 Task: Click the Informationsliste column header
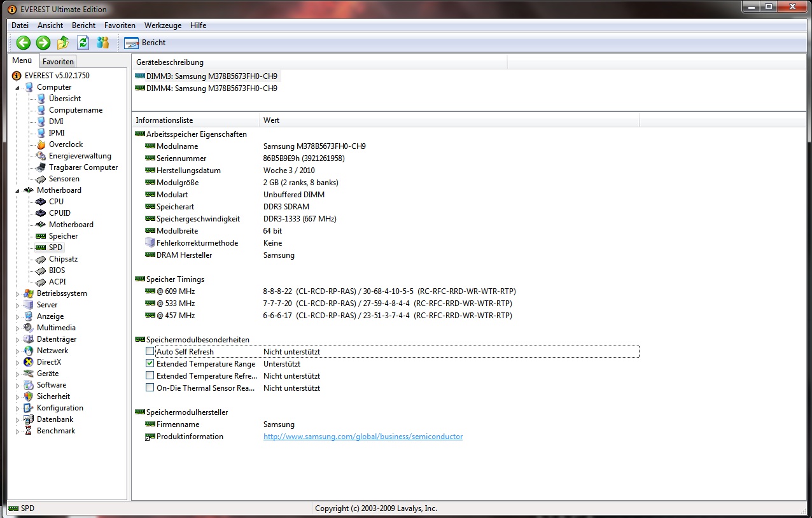click(196, 120)
